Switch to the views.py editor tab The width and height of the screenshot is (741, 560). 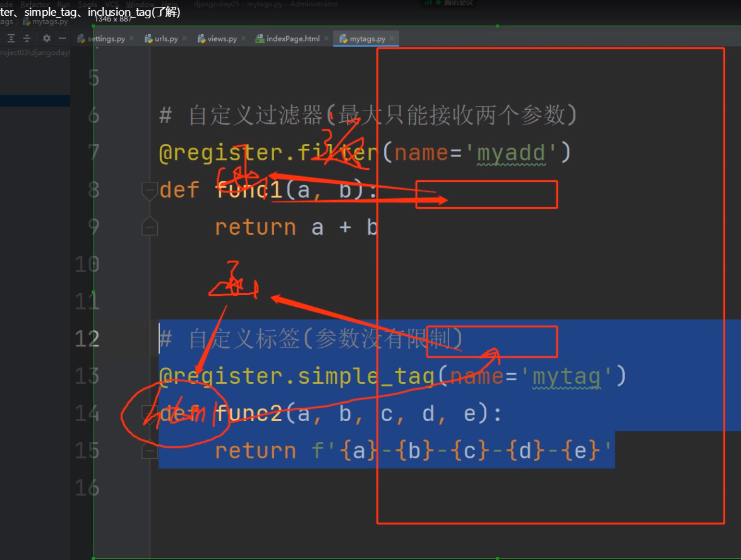[x=221, y=39]
